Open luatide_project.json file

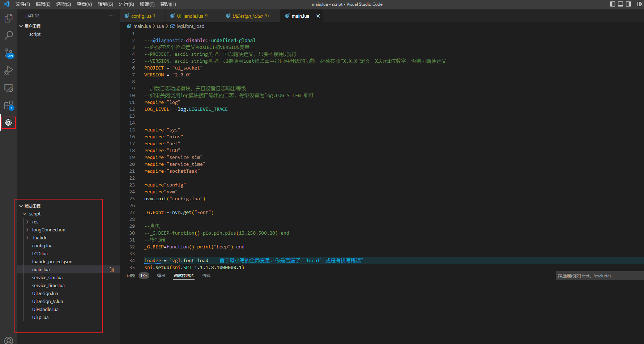coord(52,261)
